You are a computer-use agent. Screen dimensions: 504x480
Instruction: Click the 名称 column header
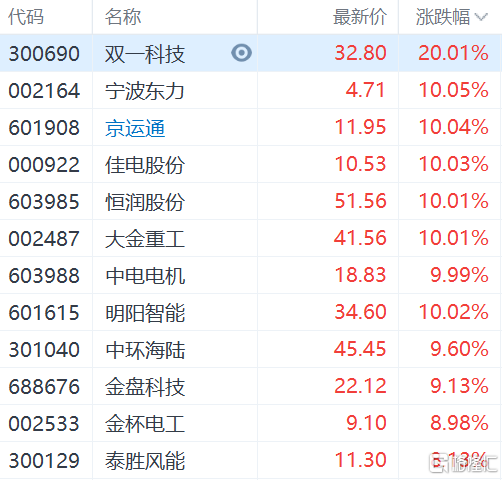pyautogui.click(x=123, y=17)
